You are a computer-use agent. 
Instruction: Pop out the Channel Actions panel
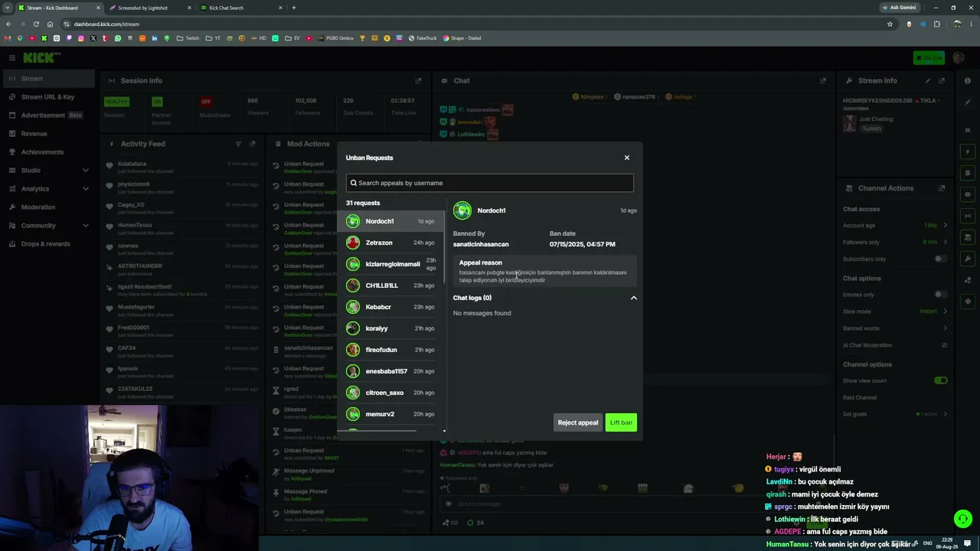[942, 188]
